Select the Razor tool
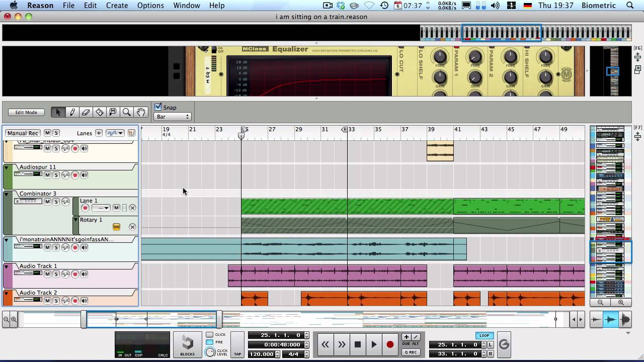Viewport: 644px width, 362px height. click(x=99, y=112)
